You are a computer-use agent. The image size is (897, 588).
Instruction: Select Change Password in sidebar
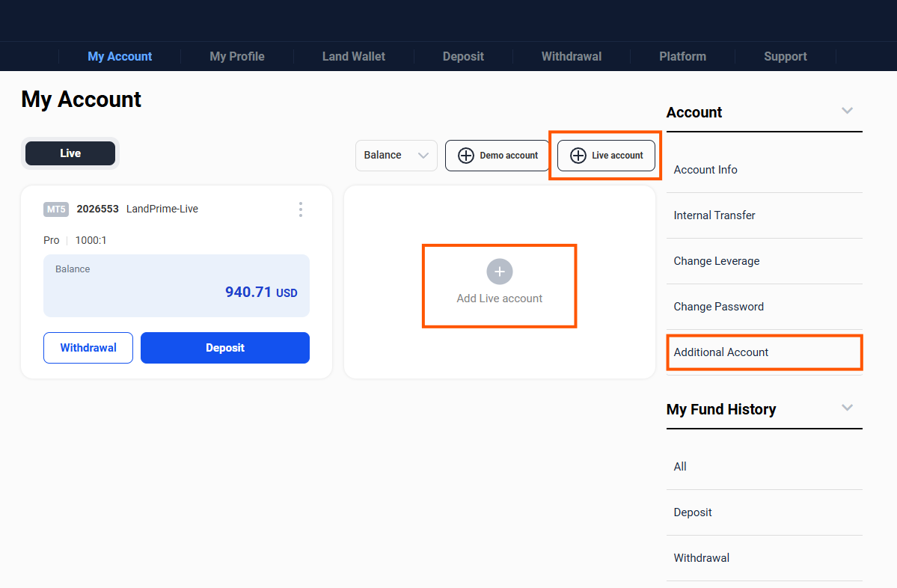(x=718, y=307)
